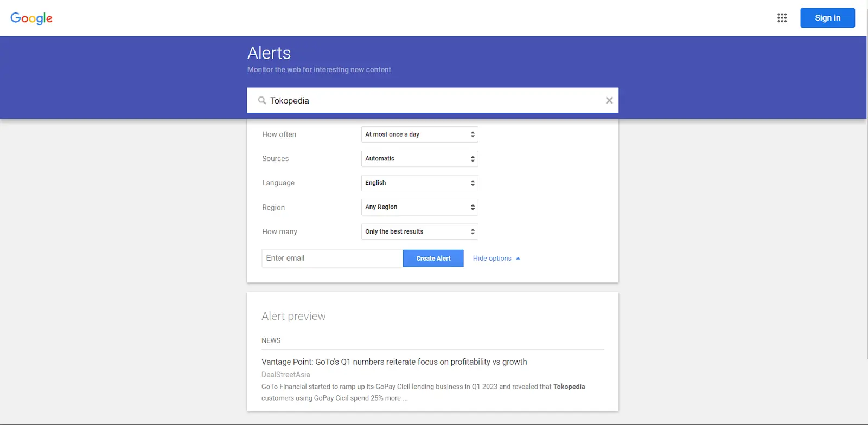Expand the Language dropdown showing English
868x425 pixels.
pos(419,183)
